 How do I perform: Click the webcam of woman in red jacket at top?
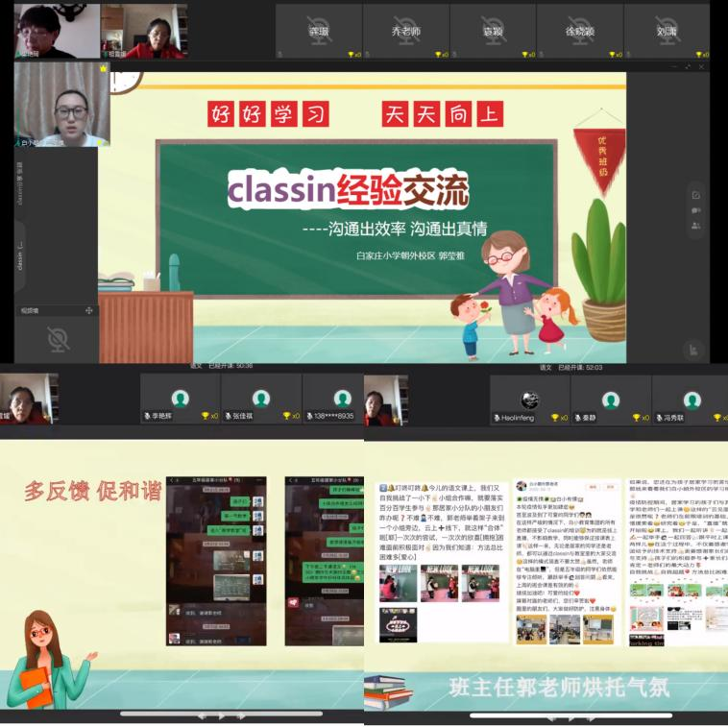(144, 31)
